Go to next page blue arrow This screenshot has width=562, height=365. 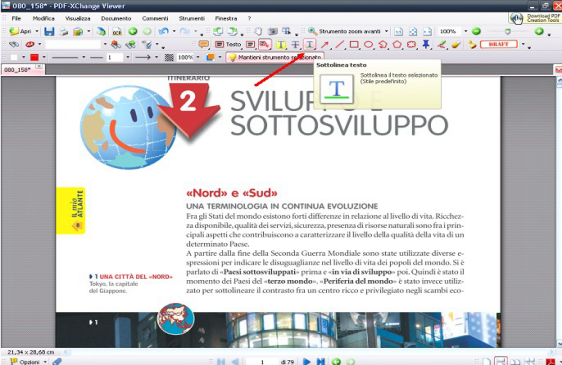pos(306,361)
